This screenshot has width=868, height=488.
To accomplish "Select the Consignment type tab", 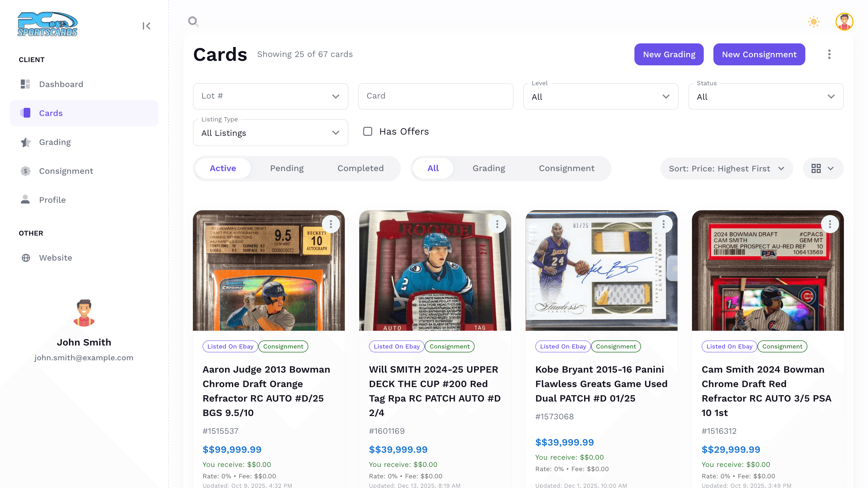I will (566, 168).
